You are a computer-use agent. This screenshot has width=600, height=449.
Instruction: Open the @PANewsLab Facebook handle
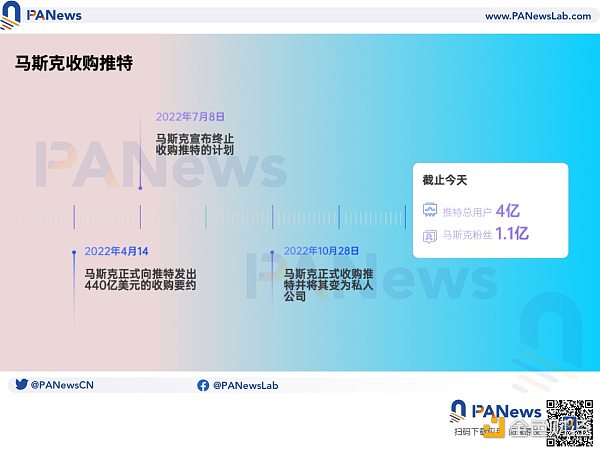point(242,384)
